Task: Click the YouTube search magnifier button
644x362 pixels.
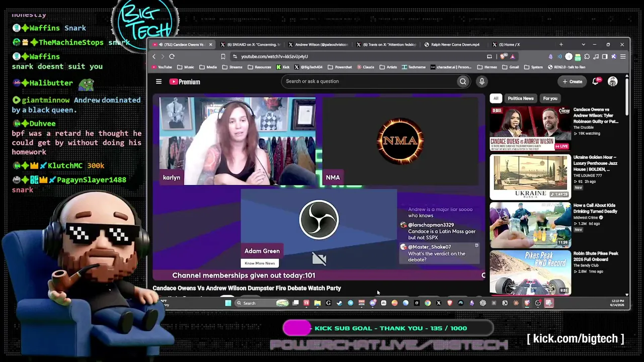Action: pos(463,81)
